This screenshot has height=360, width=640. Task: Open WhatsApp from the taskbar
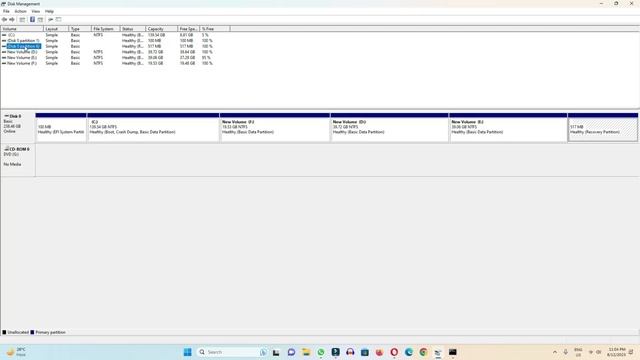321,352
